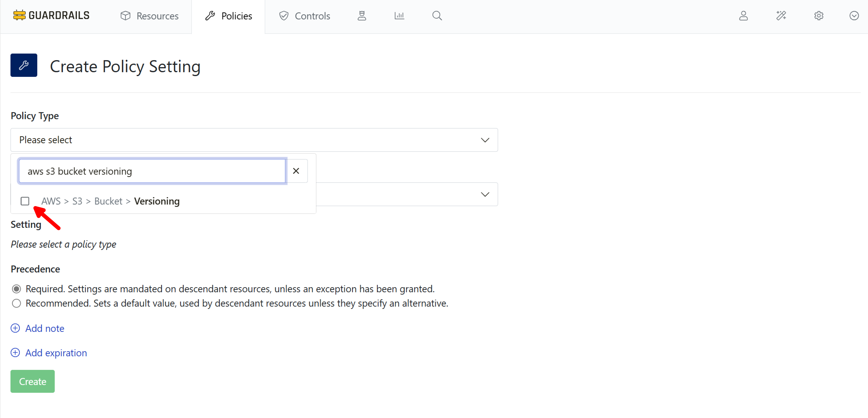Click the magic wand icon
Image resolution: width=868 pixels, height=418 pixels.
tap(781, 16)
